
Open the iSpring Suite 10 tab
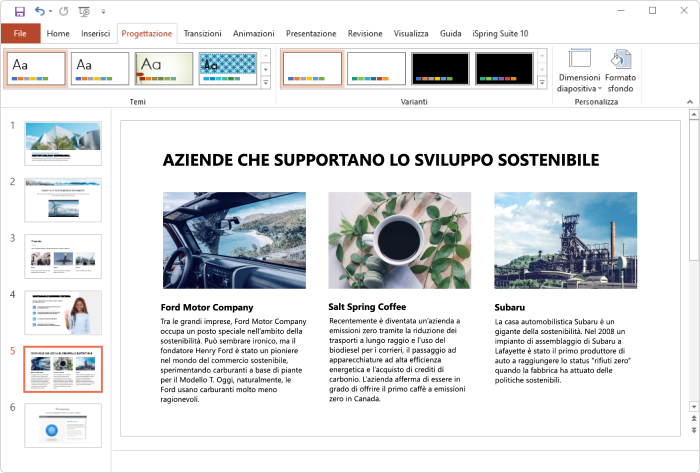coord(500,33)
